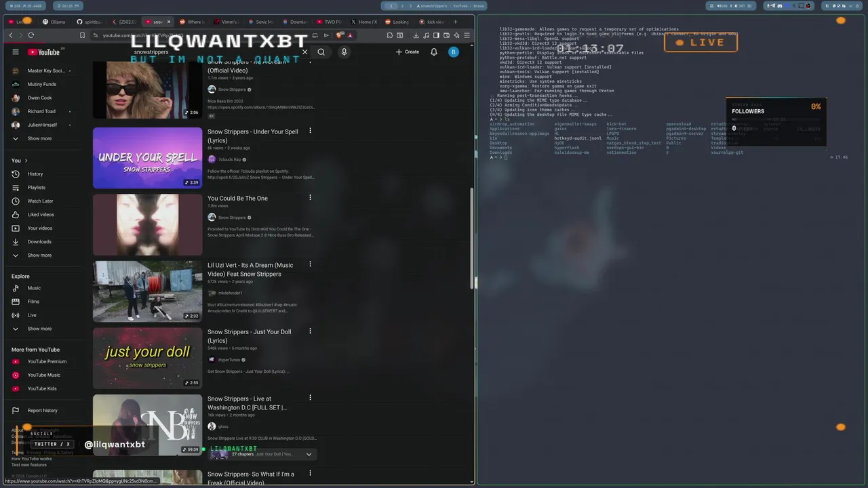Screen dimensions: 868x488
Task: Open How YouTube works footer link
Action: (31, 459)
